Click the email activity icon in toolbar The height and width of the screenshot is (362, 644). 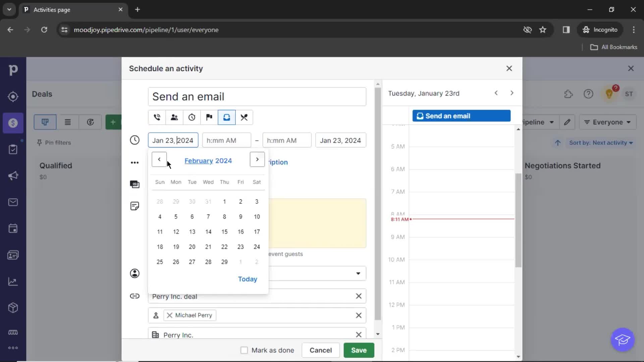click(227, 117)
